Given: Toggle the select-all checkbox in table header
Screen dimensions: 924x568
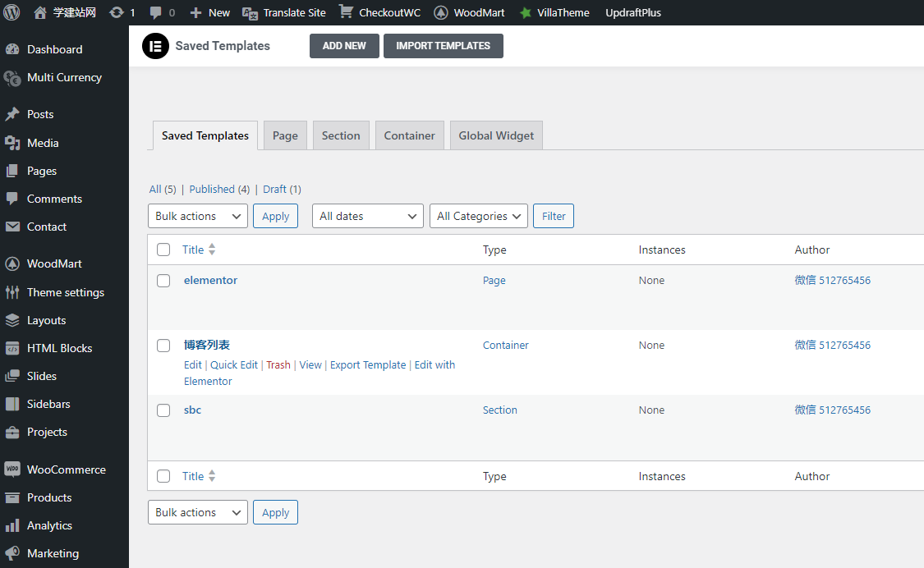Looking at the screenshot, I should click(x=163, y=250).
